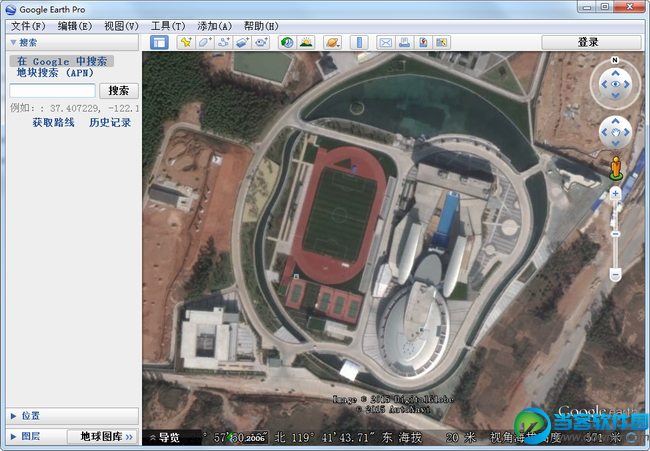Move right on the hand joystick
This screenshot has width=650, height=451.
(x=627, y=132)
